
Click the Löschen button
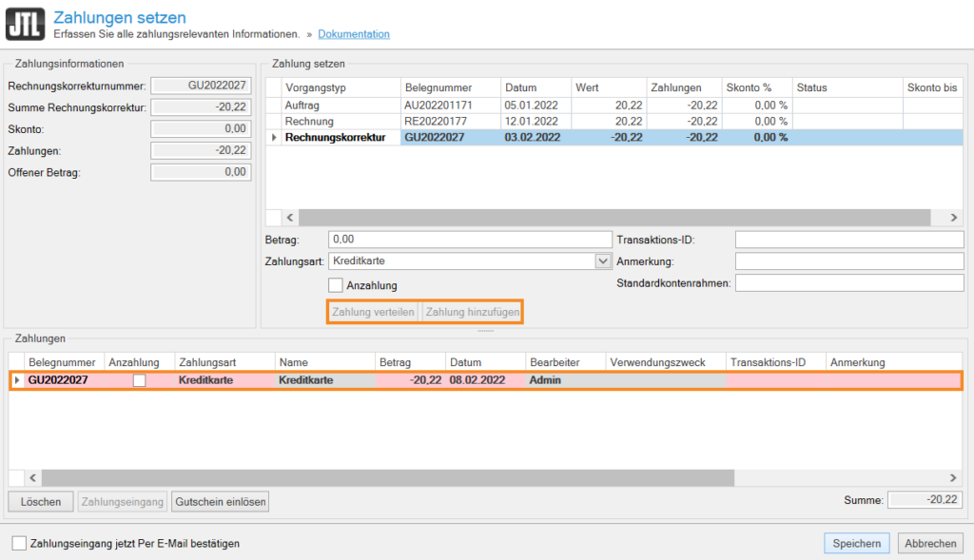click(x=41, y=501)
